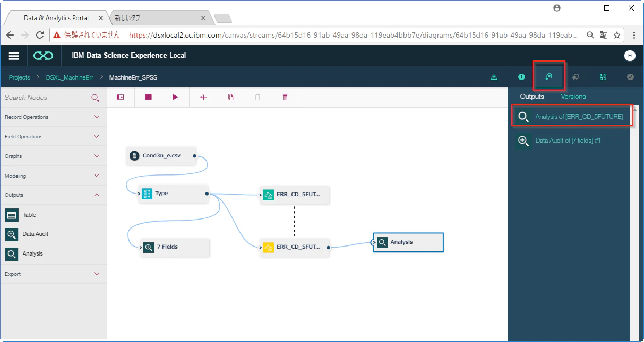Viewport: 644px width, 342px height.
Task: Run the stream with play button
Action: point(175,98)
